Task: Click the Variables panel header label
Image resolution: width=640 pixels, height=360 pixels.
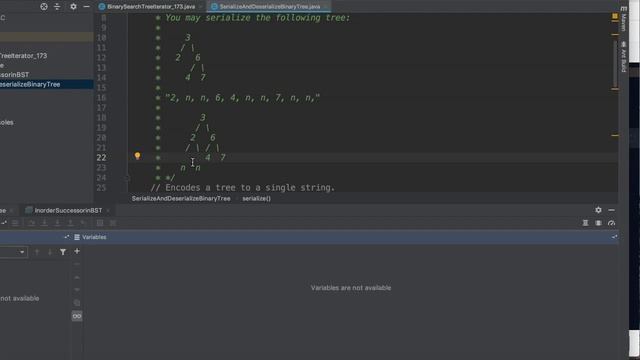Action: (x=94, y=237)
